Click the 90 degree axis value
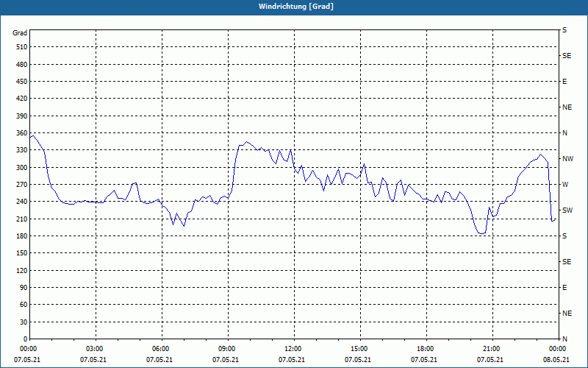Image resolution: width=588 pixels, height=368 pixels. click(24, 288)
